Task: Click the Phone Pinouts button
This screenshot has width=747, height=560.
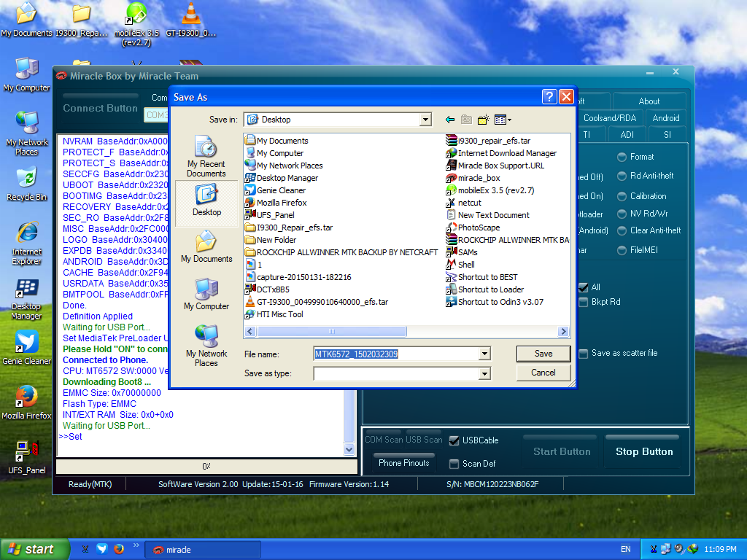Action: pyautogui.click(x=404, y=463)
